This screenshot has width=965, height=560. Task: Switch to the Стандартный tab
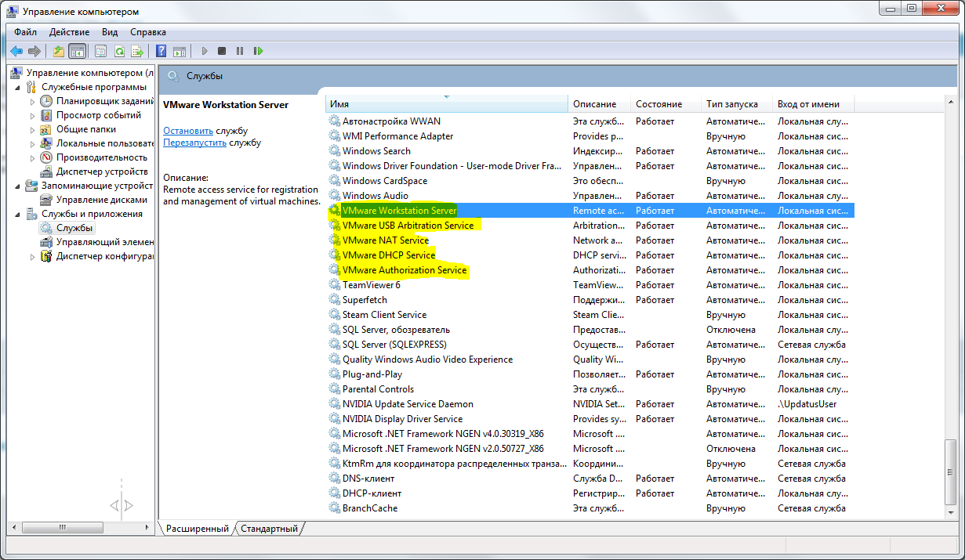pyautogui.click(x=269, y=529)
